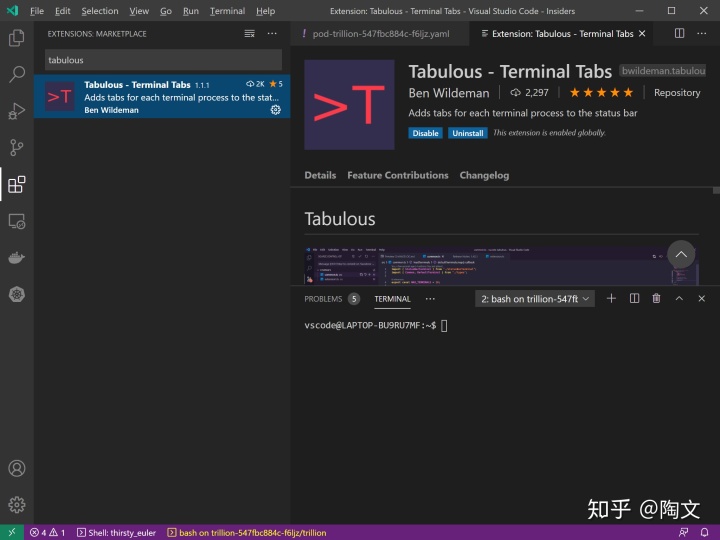Uninstall the Tabulous extension
This screenshot has width=720, height=540.
(x=467, y=133)
